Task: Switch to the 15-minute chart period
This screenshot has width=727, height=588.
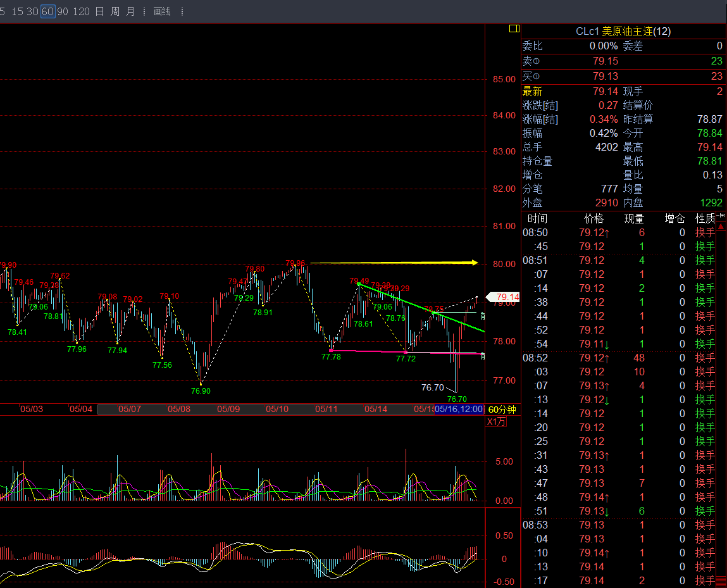Action: click(17, 11)
